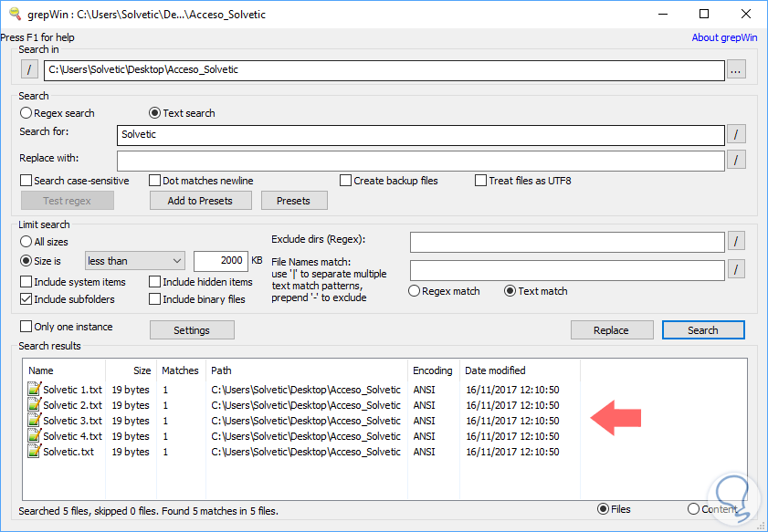This screenshot has width=768, height=532.
Task: Click the slash button left of search path
Action: click(29, 69)
